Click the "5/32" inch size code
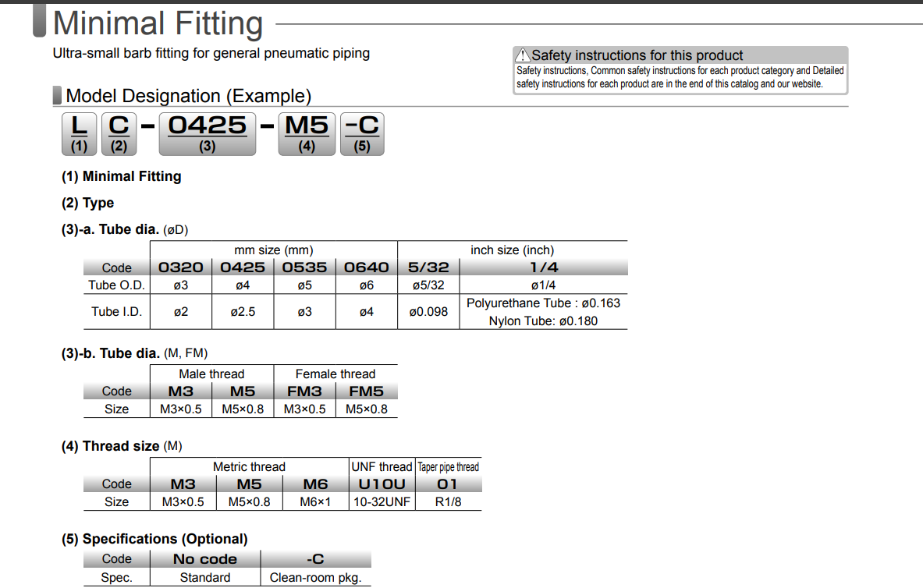Screen dimensions: 923x588 428,267
